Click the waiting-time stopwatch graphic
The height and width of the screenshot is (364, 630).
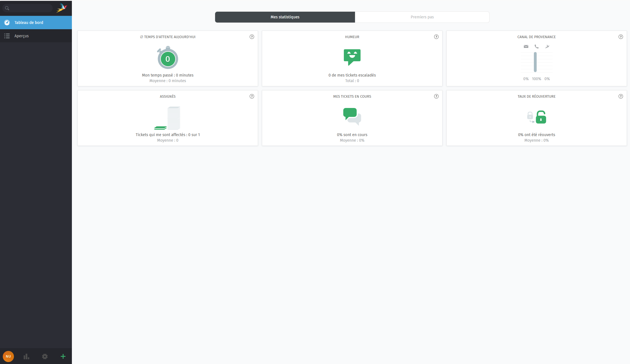(168, 58)
